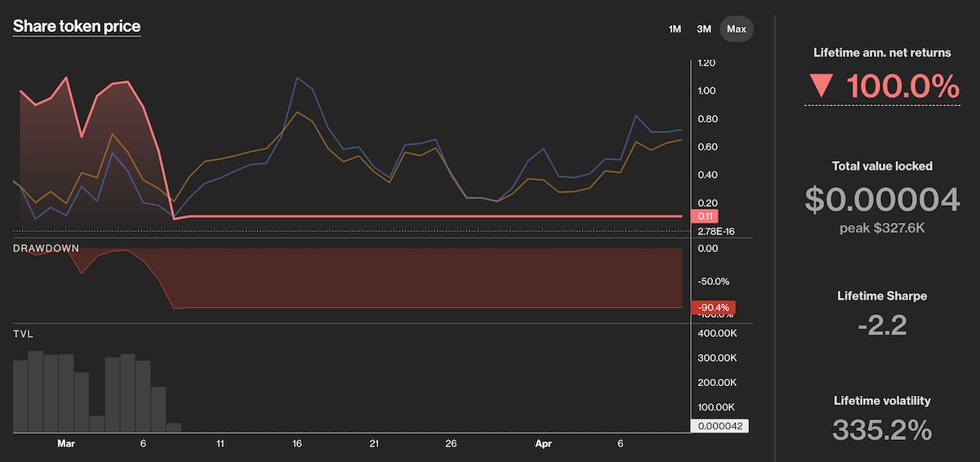Viewport: 980px width, 462px height.
Task: Click the 1.20 price axis label
Action: 707,63
